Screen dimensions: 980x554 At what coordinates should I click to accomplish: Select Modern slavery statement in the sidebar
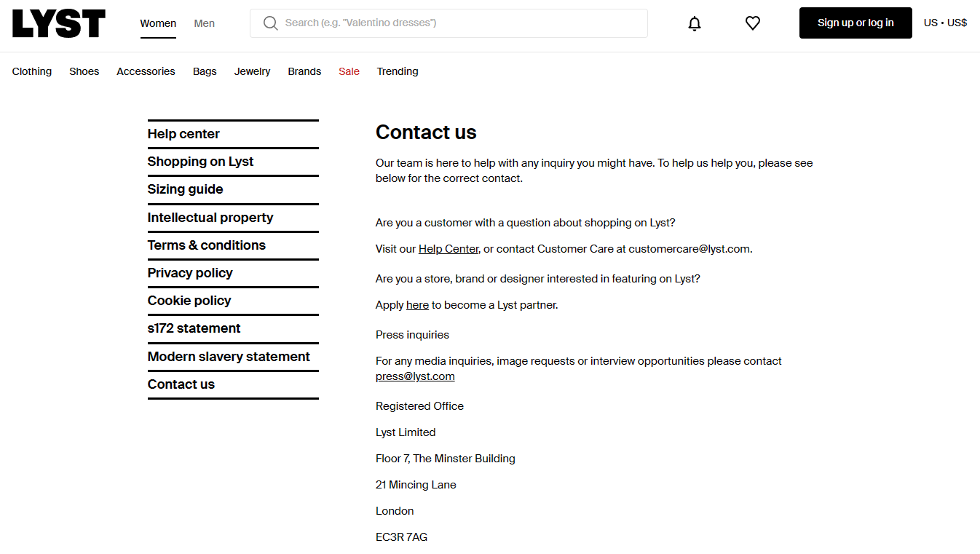point(229,357)
